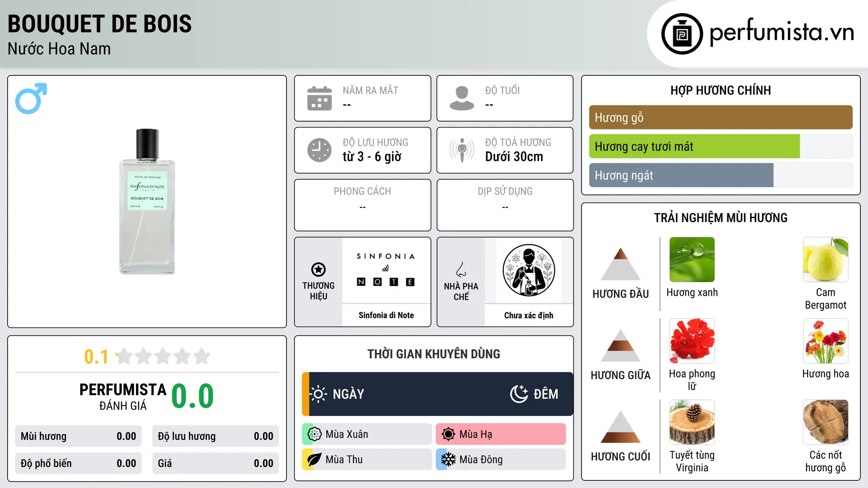
Task: Click the base note pyramid icon
Action: click(x=620, y=427)
